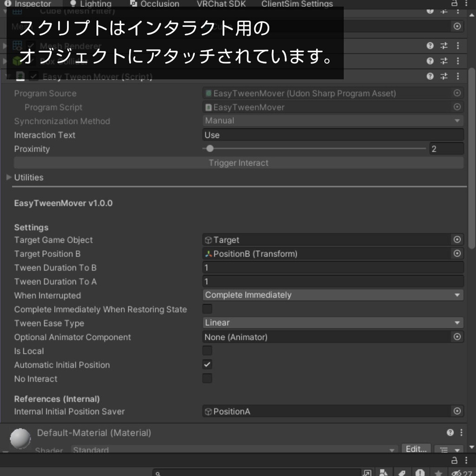The height and width of the screenshot is (476, 476).
Task: Open Easy Tween Mover options menu
Action: pyautogui.click(x=458, y=76)
